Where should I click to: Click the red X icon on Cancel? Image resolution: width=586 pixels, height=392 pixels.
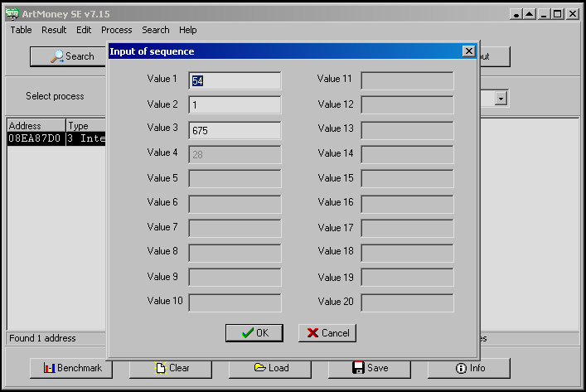(312, 333)
